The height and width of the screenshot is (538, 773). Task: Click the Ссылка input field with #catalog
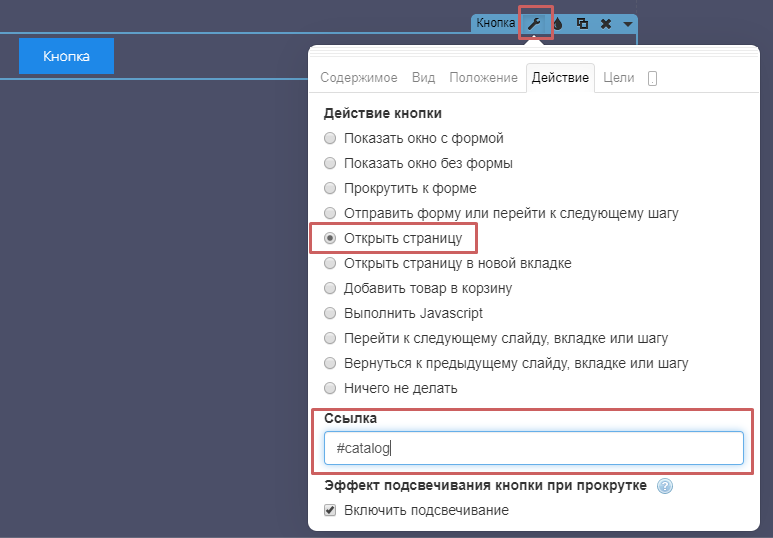533,449
